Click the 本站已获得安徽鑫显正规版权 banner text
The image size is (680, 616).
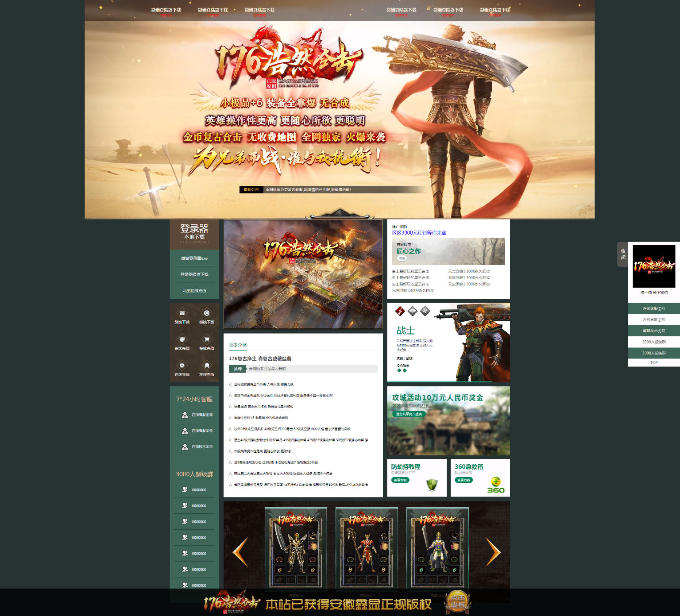point(348,604)
